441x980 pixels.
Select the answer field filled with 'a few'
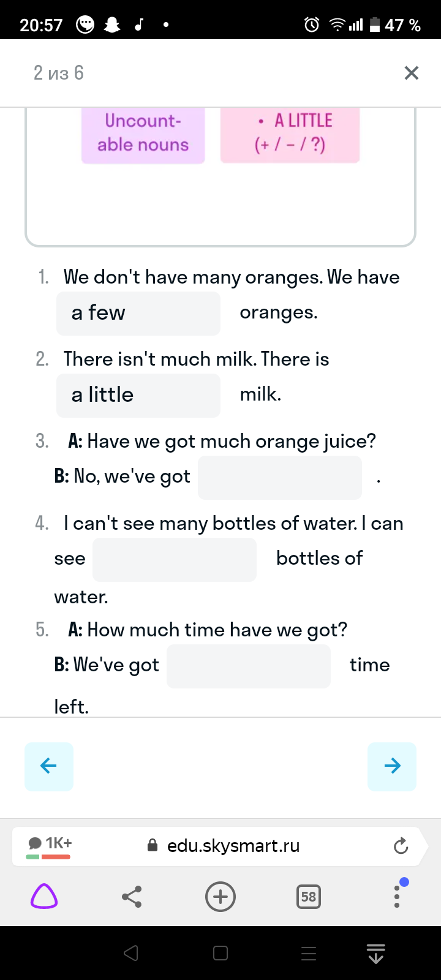[x=138, y=313]
